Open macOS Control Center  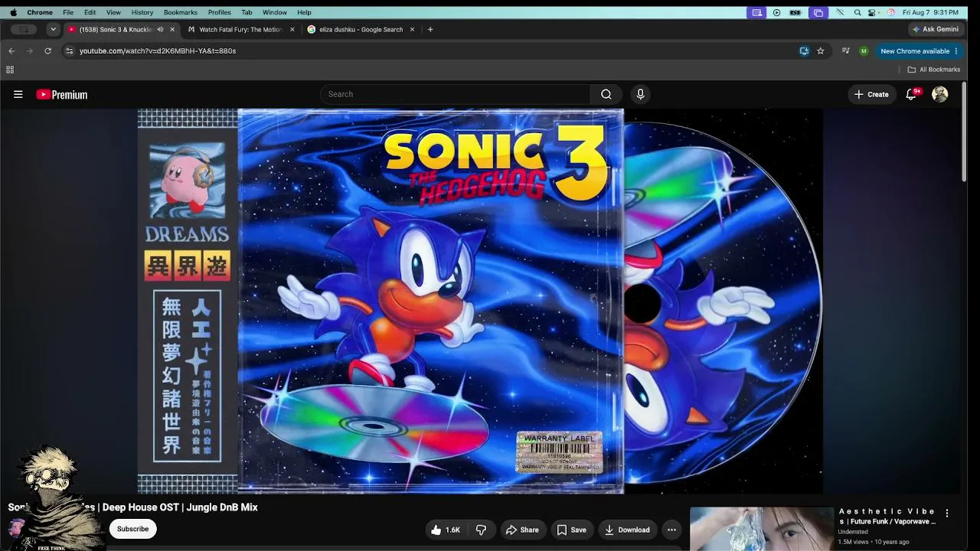tap(872, 12)
